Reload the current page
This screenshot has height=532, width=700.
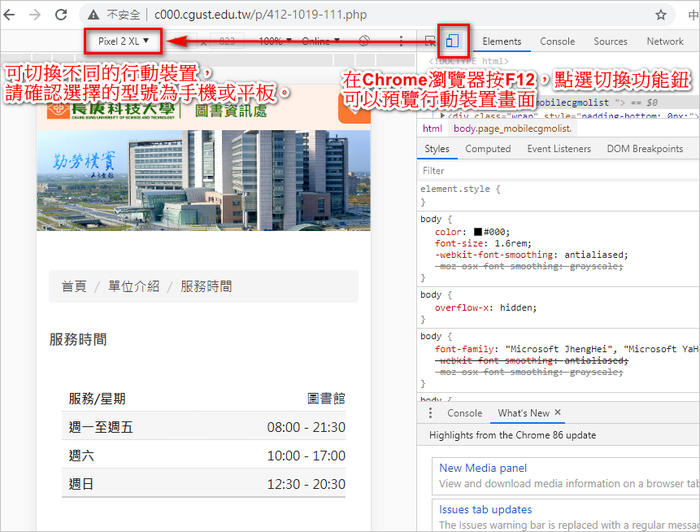coord(61,15)
